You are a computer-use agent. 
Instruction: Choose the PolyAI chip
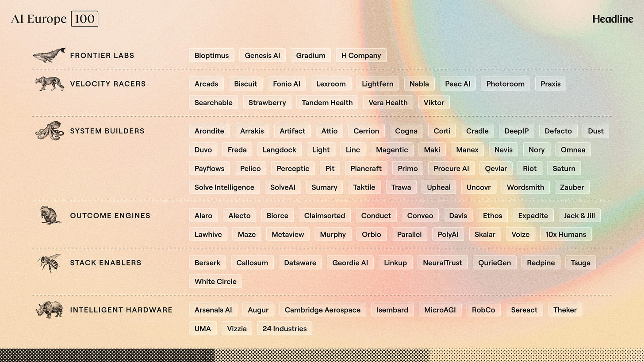(x=448, y=234)
